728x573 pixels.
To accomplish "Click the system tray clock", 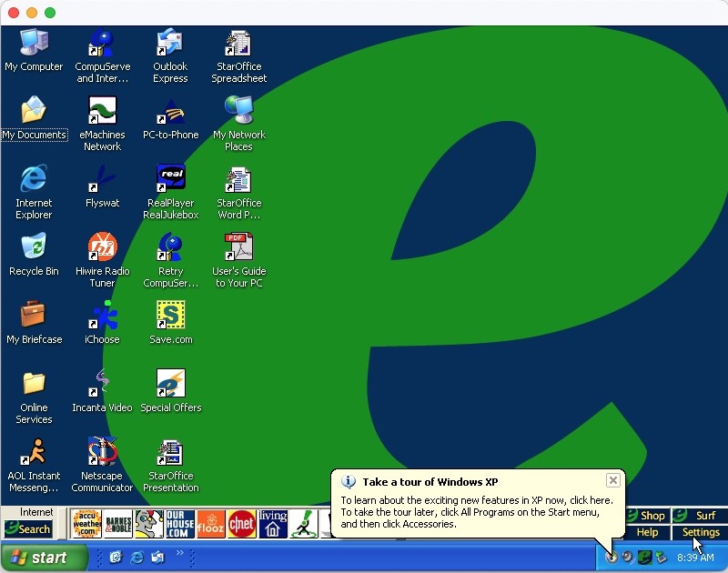I will point(695,558).
